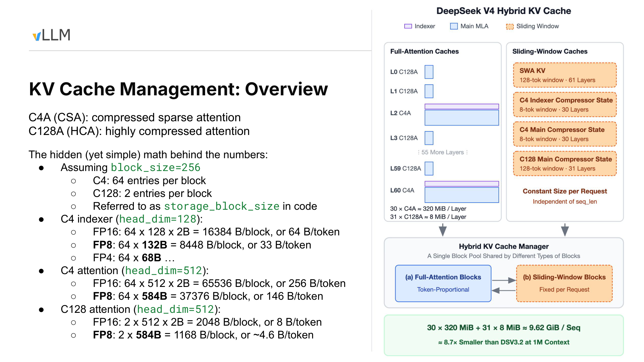This screenshot has height=362, width=644.
Task: Click the 'FP4: 64 x 68B' line
Action: point(134,258)
